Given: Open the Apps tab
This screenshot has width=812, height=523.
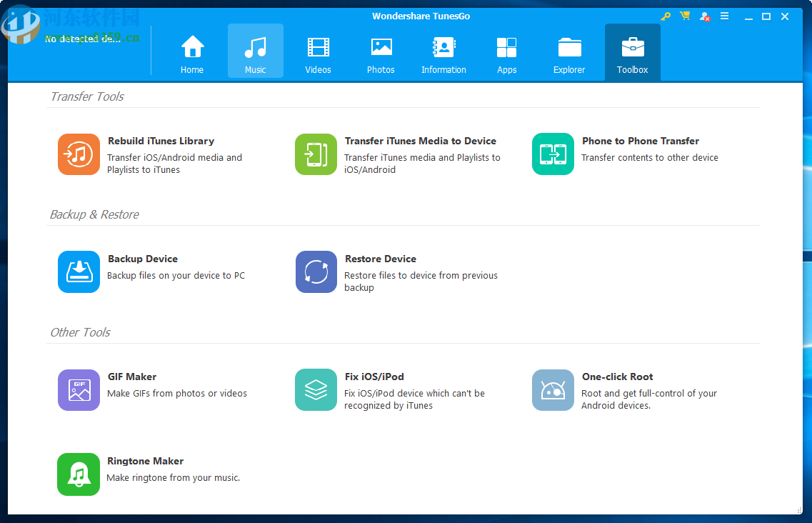Looking at the screenshot, I should tap(506, 54).
